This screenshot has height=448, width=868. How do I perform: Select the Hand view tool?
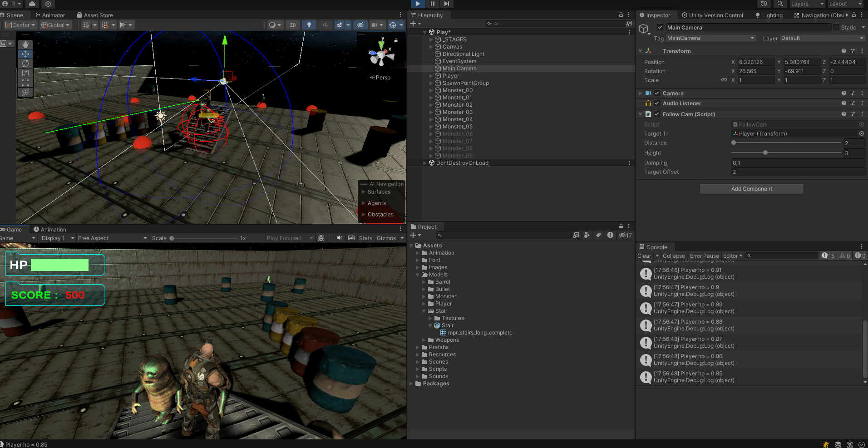click(25, 44)
